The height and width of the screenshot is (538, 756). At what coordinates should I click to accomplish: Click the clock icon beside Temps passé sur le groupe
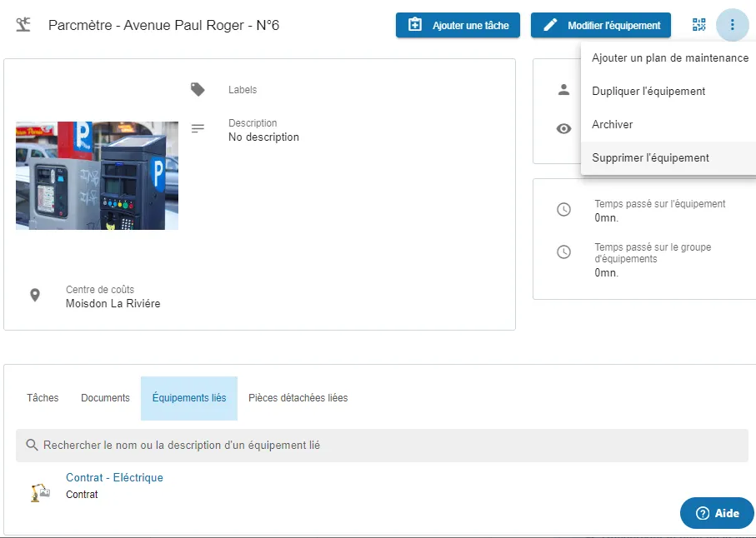click(x=563, y=252)
